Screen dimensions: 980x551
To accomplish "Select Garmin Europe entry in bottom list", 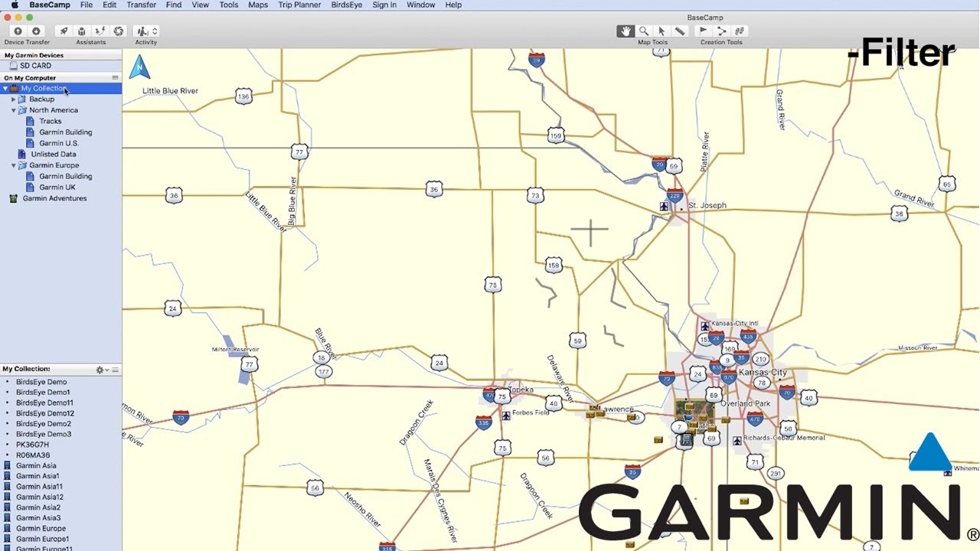I will pos(41,528).
